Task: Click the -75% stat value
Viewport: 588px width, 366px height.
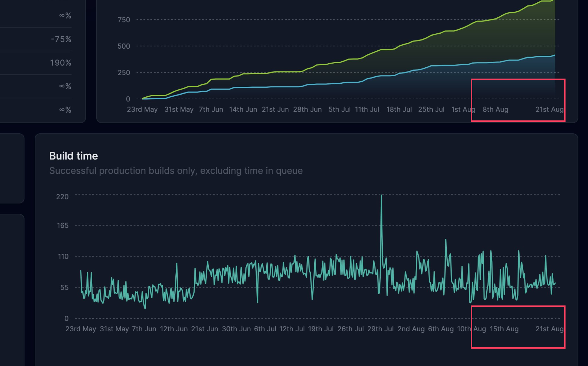Action: click(x=61, y=39)
